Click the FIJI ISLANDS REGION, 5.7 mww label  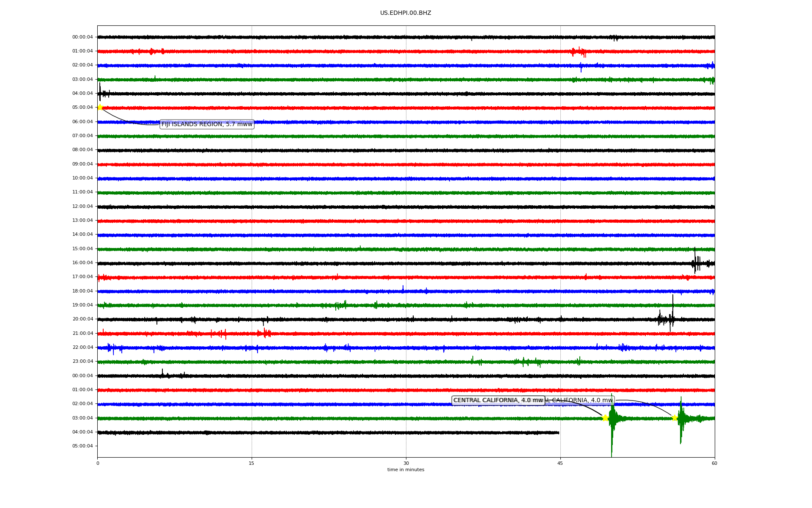207,124
